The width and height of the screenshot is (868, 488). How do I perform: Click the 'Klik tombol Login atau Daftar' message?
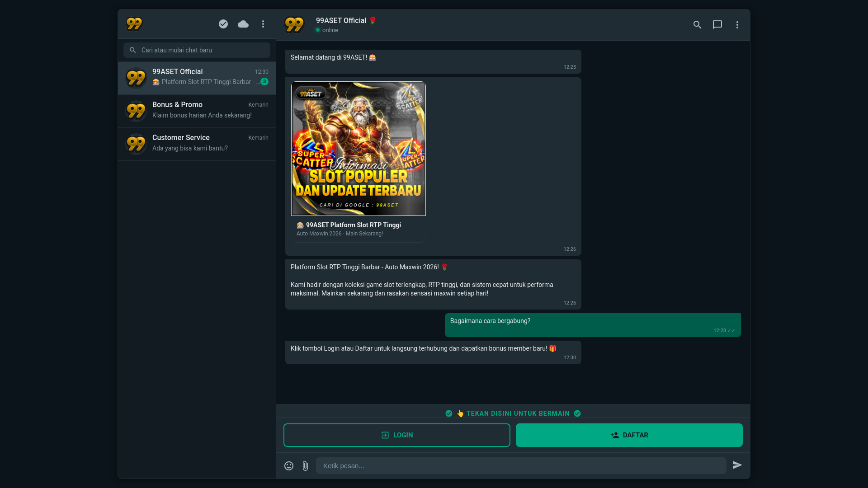pyautogui.click(x=433, y=352)
